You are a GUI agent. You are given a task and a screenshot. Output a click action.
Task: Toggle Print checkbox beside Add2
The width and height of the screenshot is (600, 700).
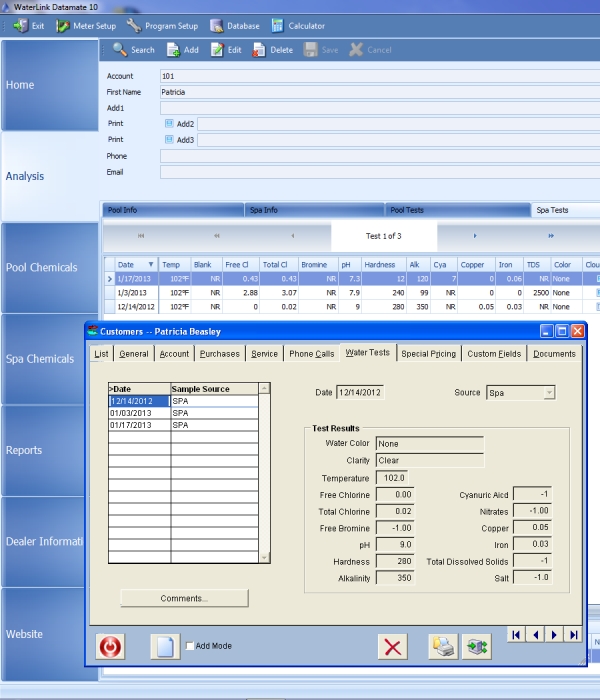[169, 123]
